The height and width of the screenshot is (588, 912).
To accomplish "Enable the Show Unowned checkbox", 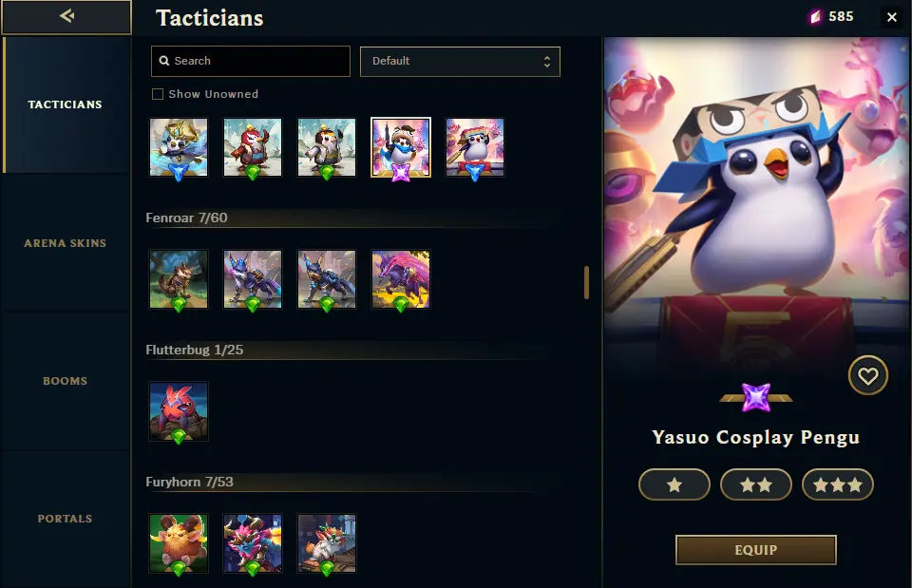I will [158, 94].
